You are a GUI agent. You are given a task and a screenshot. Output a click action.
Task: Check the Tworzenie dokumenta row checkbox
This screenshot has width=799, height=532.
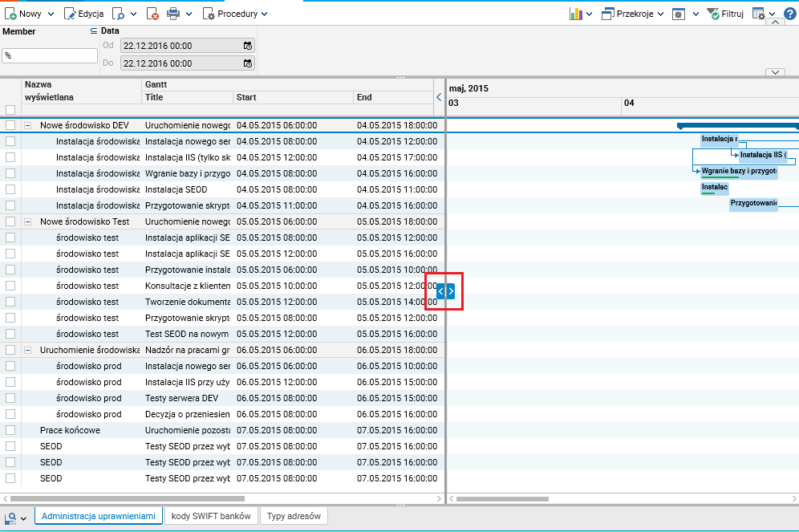pyautogui.click(x=10, y=302)
